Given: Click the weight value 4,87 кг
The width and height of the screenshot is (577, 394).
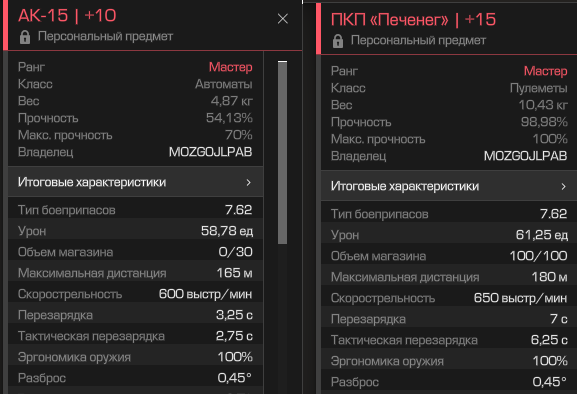Looking at the screenshot, I should coord(232,101).
